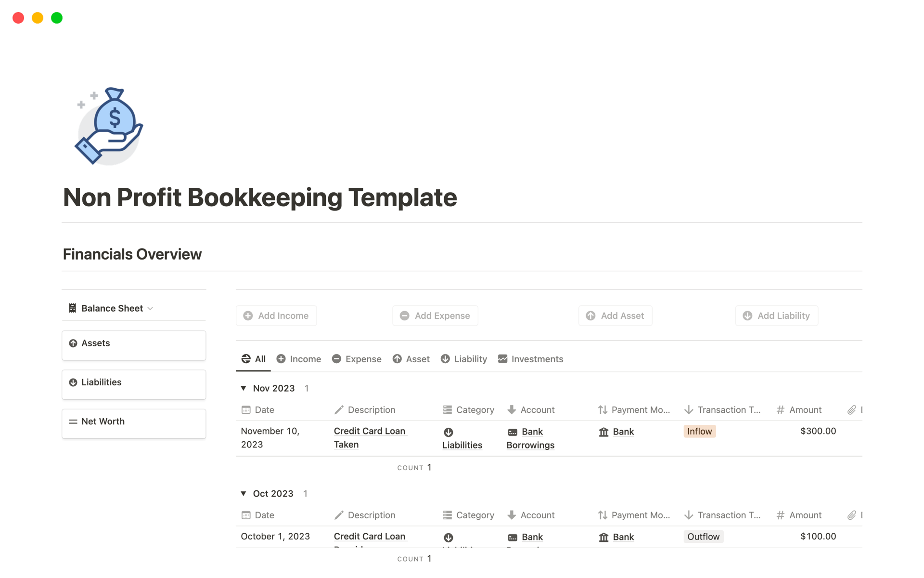Click the attachment paperclip column icon in Nov table
The image size is (924, 578).
tap(851, 410)
